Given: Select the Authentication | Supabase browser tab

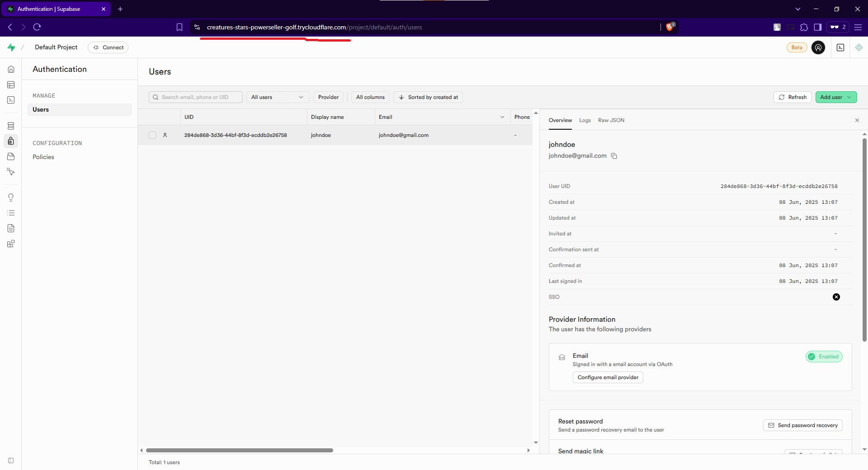Looking at the screenshot, I should click(57, 9).
